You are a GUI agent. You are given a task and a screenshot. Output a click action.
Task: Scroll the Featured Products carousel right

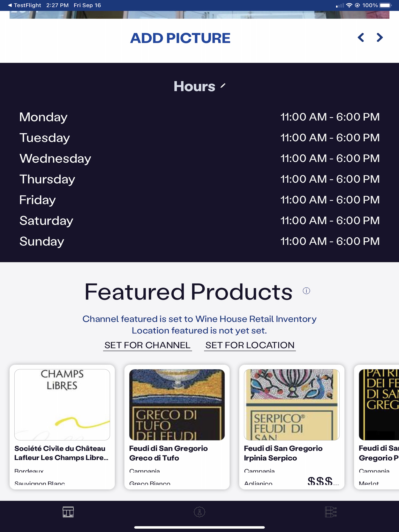coord(380,37)
